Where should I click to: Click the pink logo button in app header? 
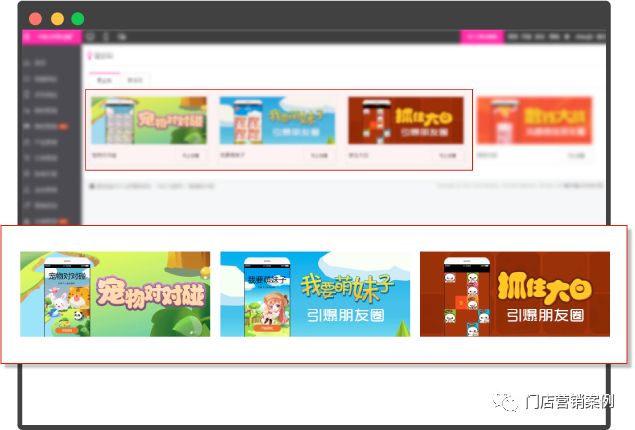coord(52,37)
